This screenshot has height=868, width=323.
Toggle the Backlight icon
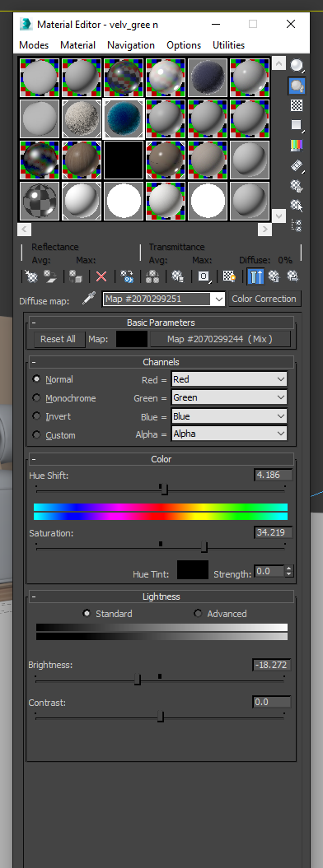297,86
